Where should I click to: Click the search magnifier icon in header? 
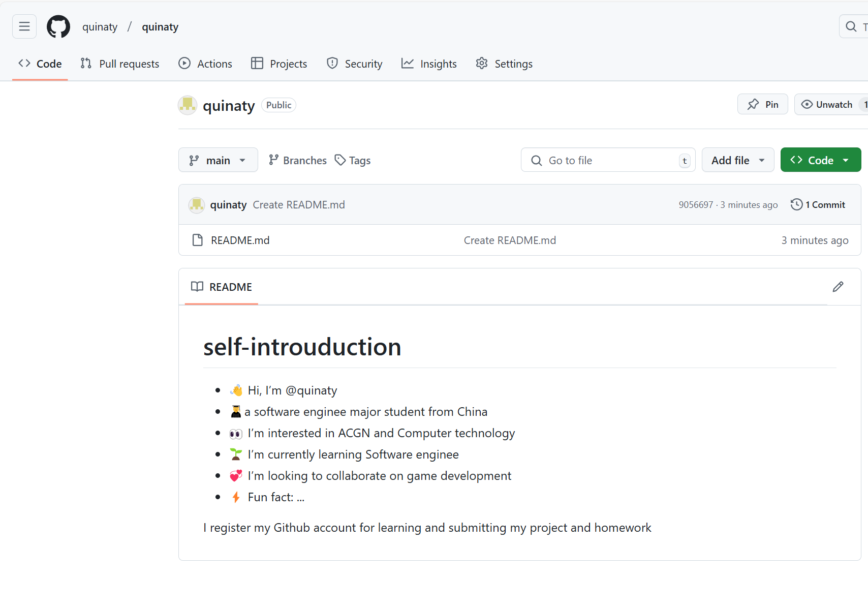point(851,26)
